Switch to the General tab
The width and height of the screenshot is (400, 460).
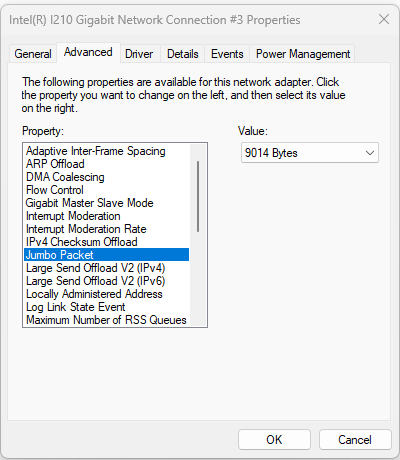pos(33,54)
